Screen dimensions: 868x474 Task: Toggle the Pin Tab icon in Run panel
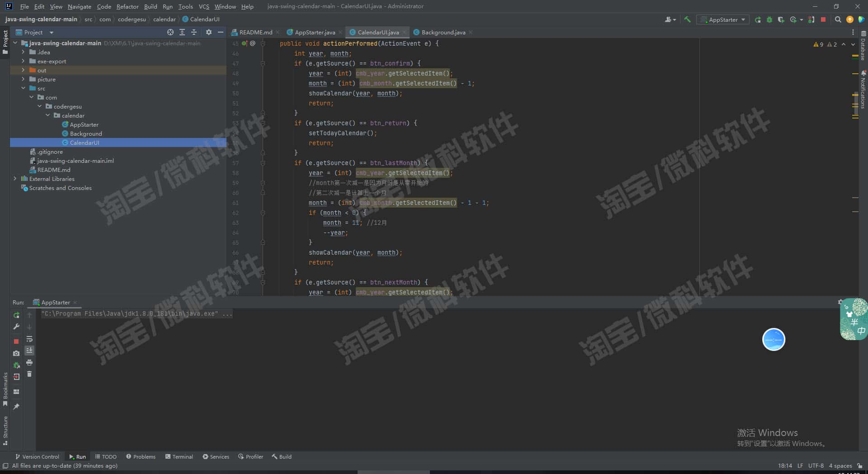[16, 407]
